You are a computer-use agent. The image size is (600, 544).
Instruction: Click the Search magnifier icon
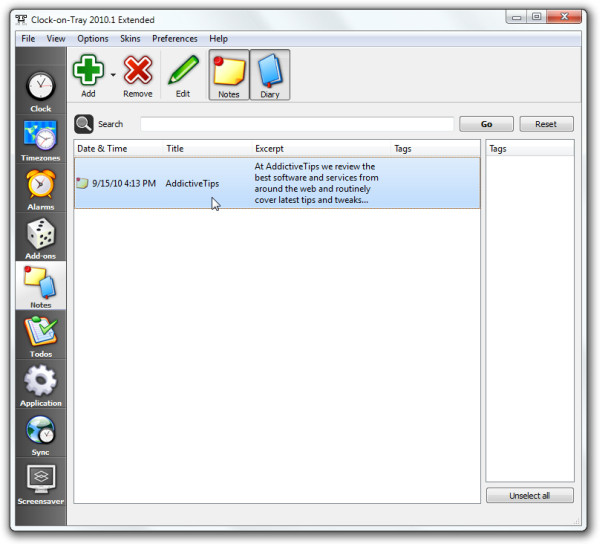tap(84, 124)
